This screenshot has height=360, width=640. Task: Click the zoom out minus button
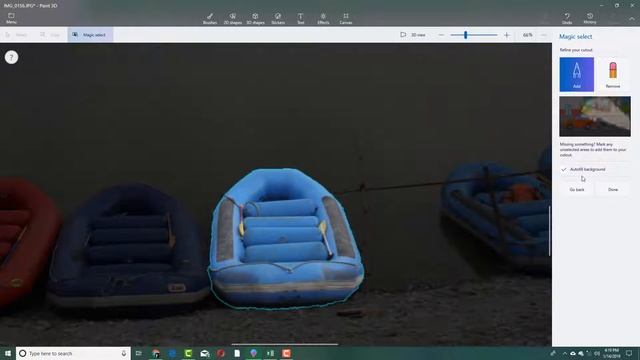pyautogui.click(x=441, y=35)
